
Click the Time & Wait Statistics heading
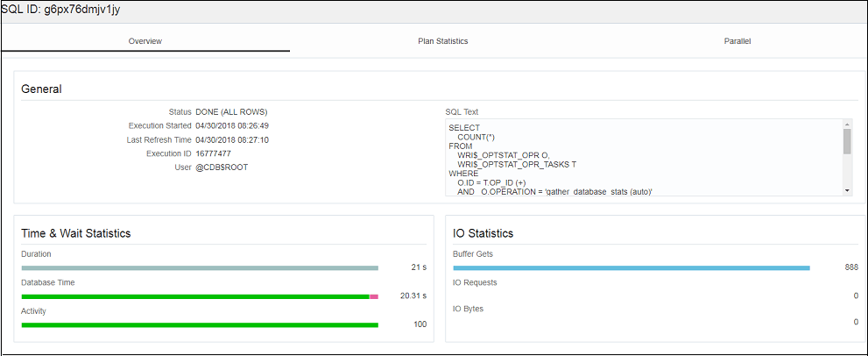tap(76, 233)
